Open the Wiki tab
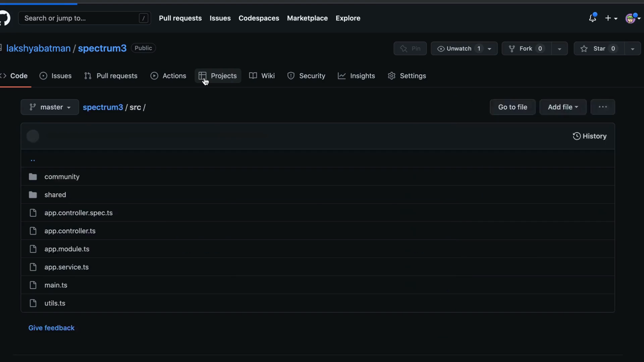Image resolution: width=644 pixels, height=362 pixels. [262, 76]
